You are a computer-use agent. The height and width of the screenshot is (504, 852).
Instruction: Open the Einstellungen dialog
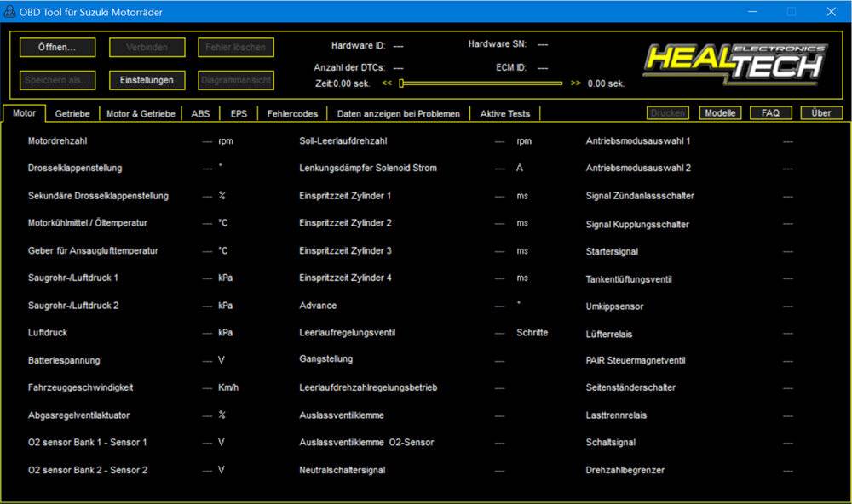[x=146, y=79]
